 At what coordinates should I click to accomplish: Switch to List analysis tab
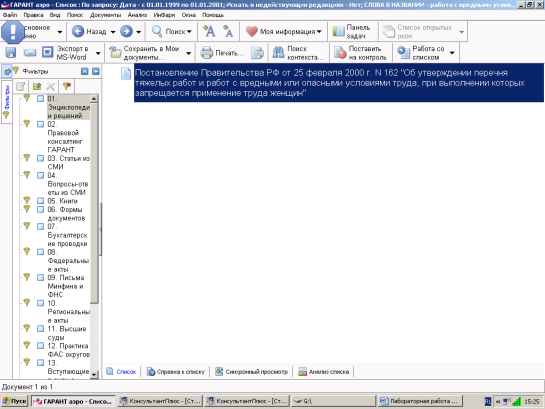(x=324, y=371)
